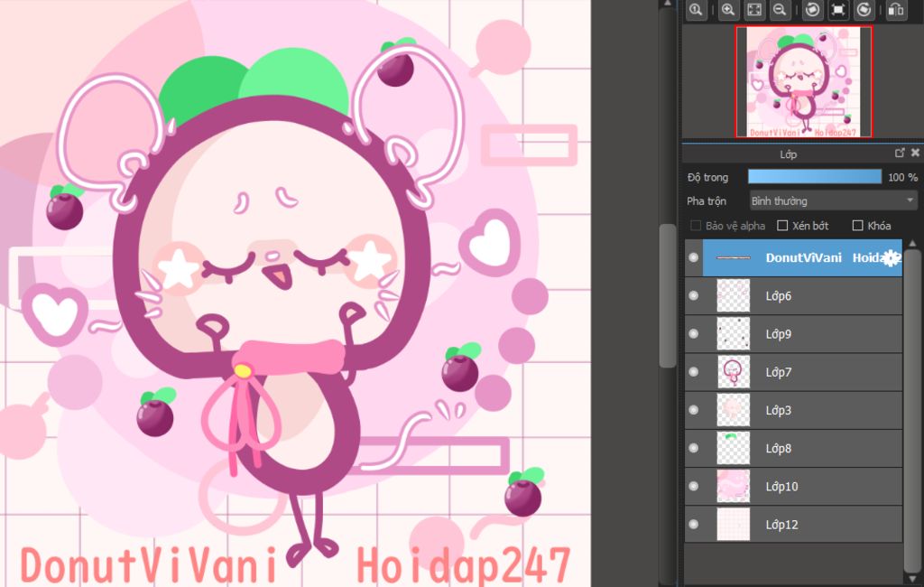Toggle visibility of layer Lớp12
This screenshot has width=924, height=587.
coord(694,524)
